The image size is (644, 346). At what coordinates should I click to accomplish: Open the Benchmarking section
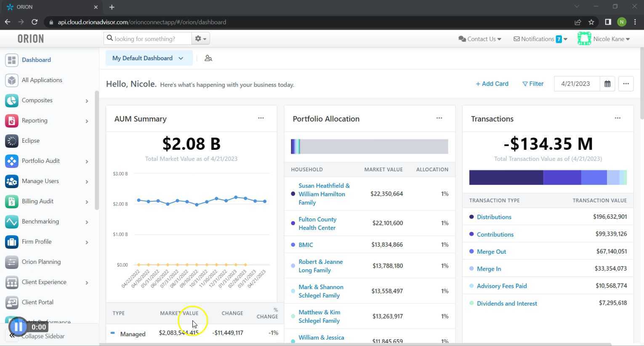(x=40, y=221)
